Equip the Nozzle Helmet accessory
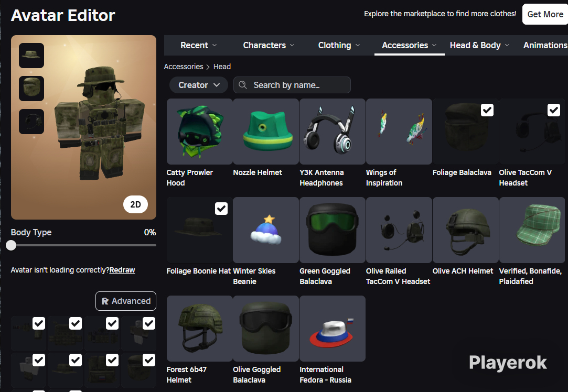The image size is (568, 392). [266, 132]
